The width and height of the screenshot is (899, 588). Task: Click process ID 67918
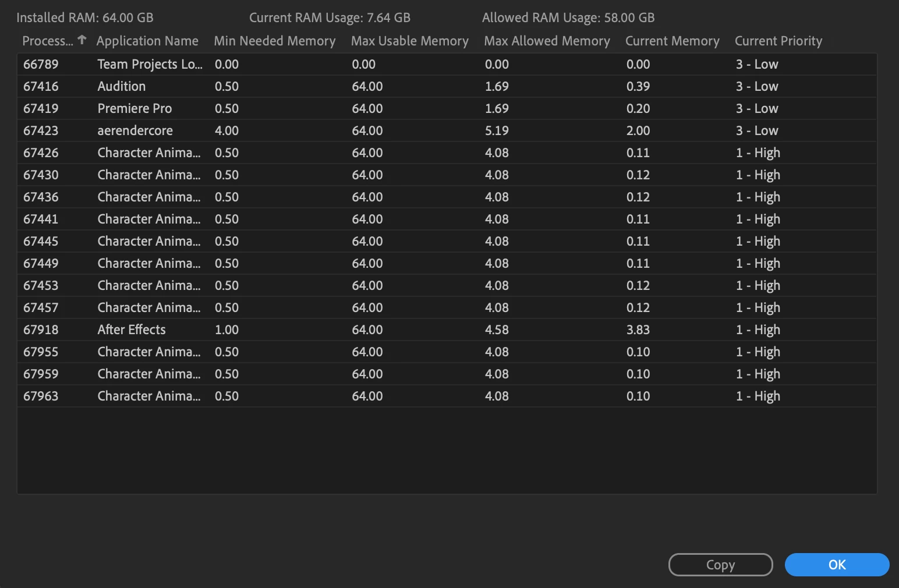(41, 330)
